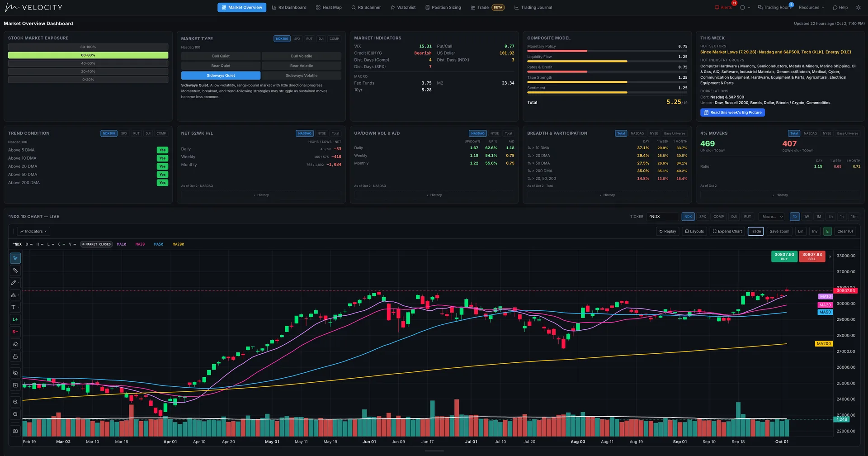
Task: Start chart Replay mode
Action: coord(667,231)
